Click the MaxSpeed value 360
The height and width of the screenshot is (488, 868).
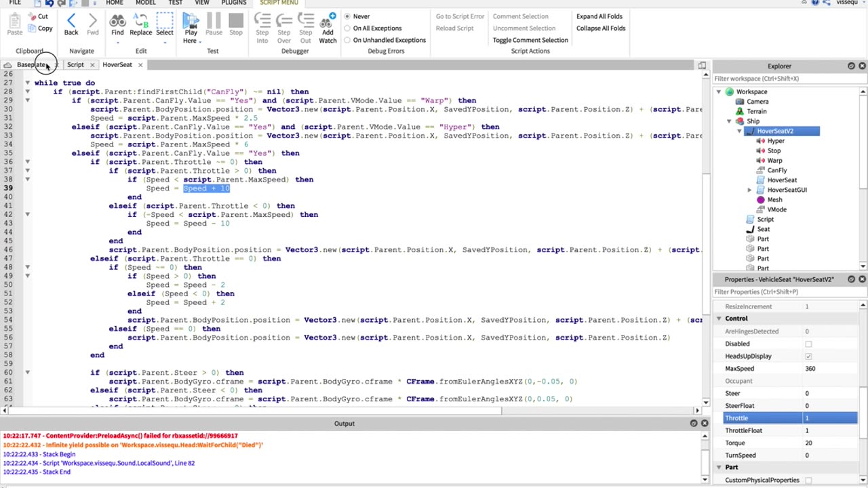pyautogui.click(x=810, y=369)
